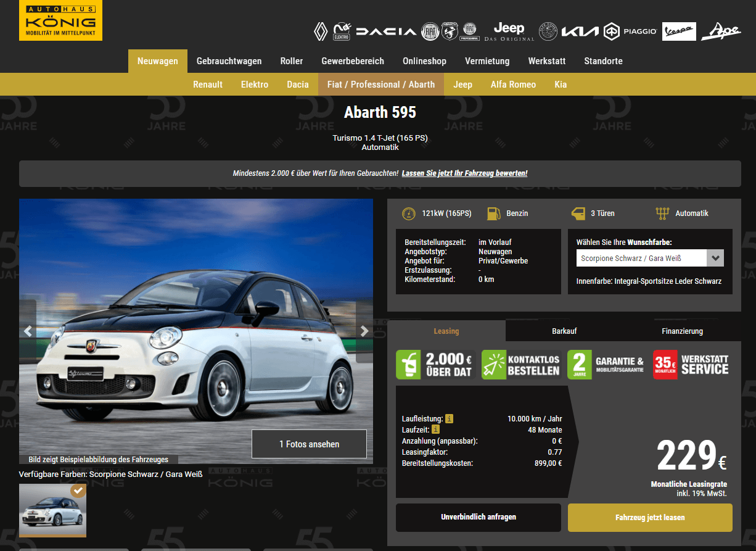756x551 pixels.
Task: Click the 'Abarth 595' heading
Action: [380, 112]
